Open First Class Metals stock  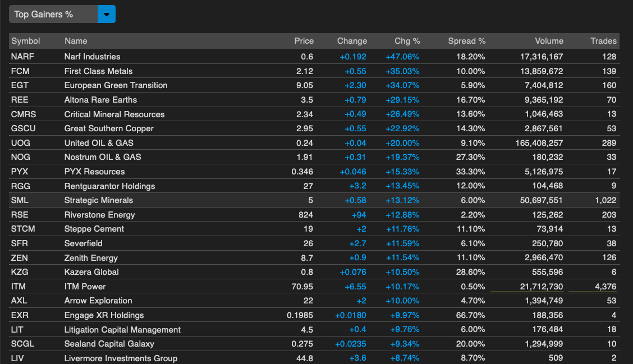(x=98, y=71)
